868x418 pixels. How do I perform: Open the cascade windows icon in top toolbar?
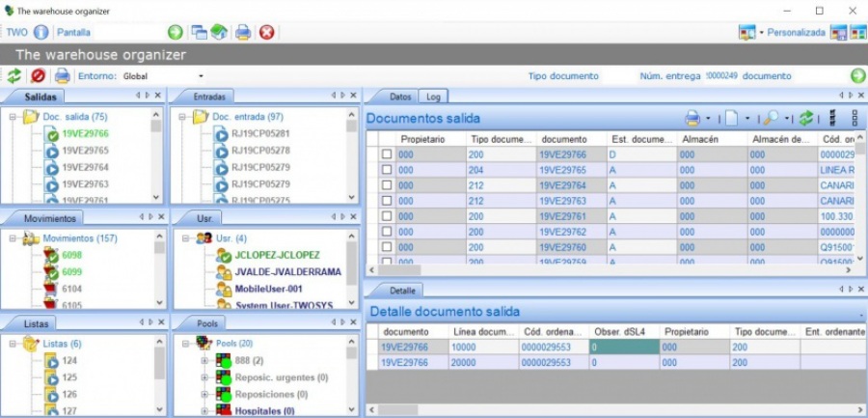point(199,32)
